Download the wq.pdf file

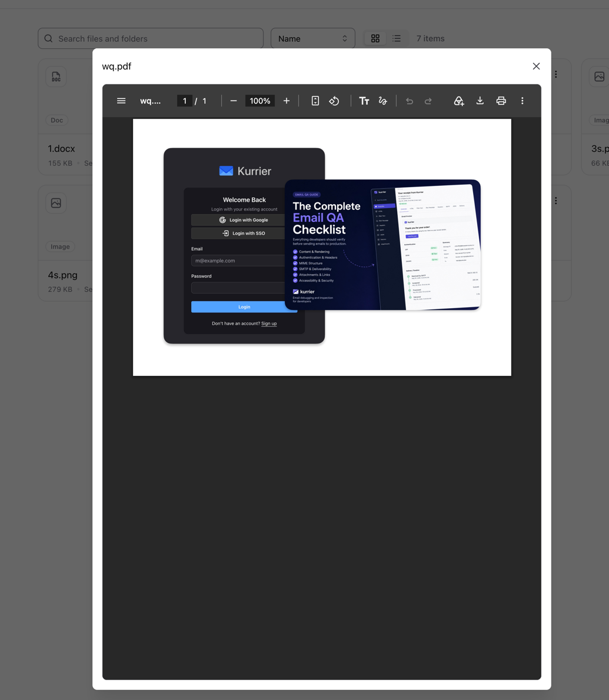(x=480, y=101)
